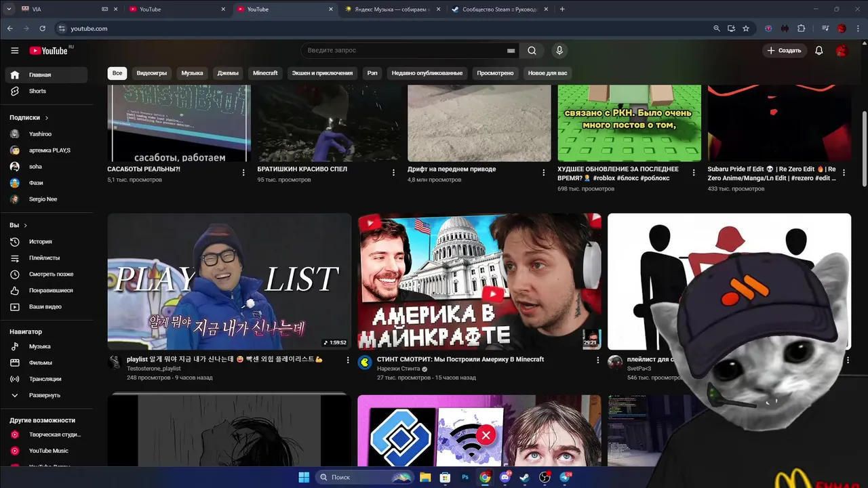Switch to the Сообщество Steam tab
The height and width of the screenshot is (488, 868).
(x=499, y=9)
